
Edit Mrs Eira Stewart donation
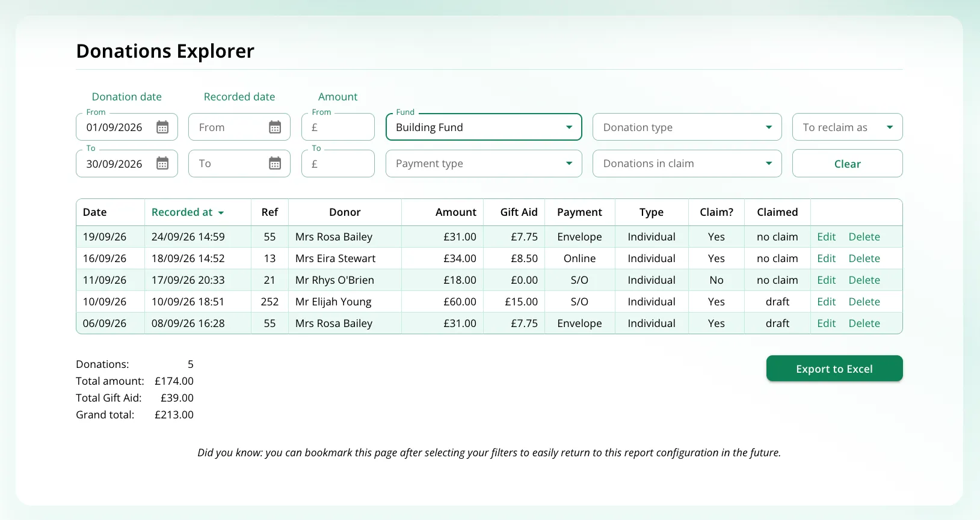[x=826, y=258]
